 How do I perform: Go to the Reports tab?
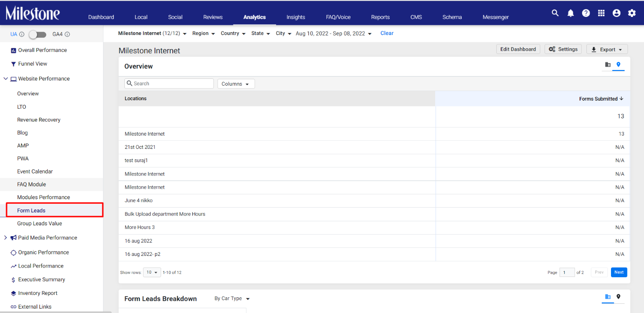point(380,17)
